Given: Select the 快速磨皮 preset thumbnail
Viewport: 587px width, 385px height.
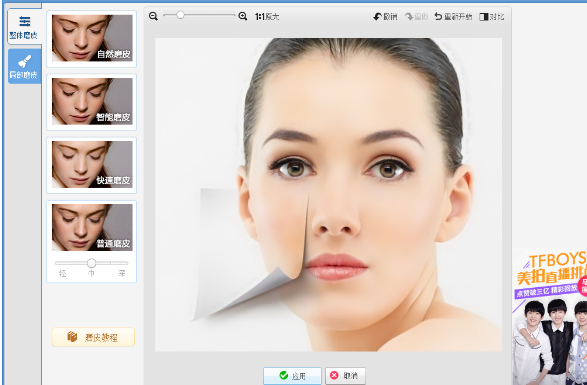Looking at the screenshot, I should coord(92,165).
